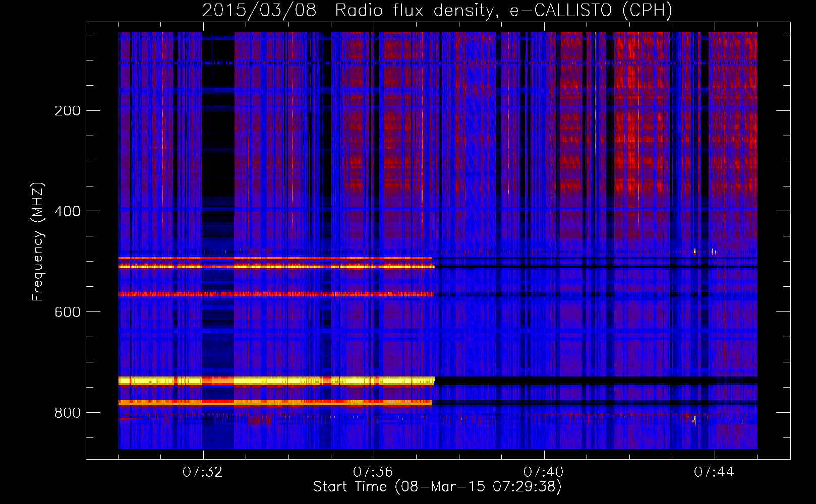816x504 pixels.
Task: Click the 07:40 time tick label
Action: click(544, 472)
